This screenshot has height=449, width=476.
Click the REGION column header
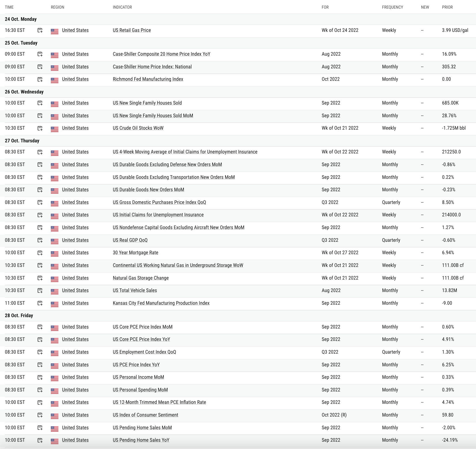pyautogui.click(x=58, y=7)
